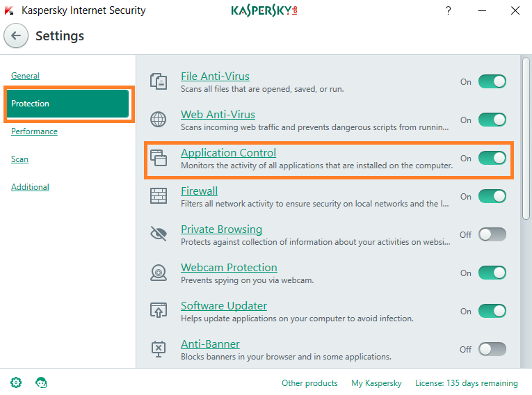Open the Scan settings section
Image resolution: width=532 pixels, height=395 pixels.
click(19, 159)
